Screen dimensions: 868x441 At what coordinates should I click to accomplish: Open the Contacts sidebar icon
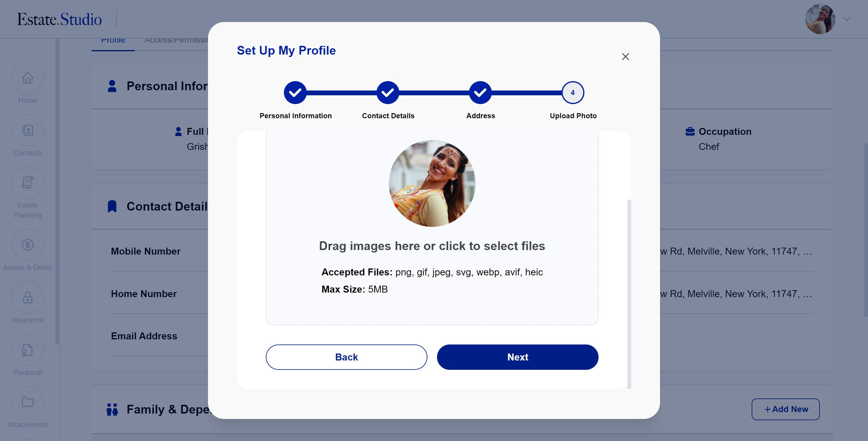[28, 131]
